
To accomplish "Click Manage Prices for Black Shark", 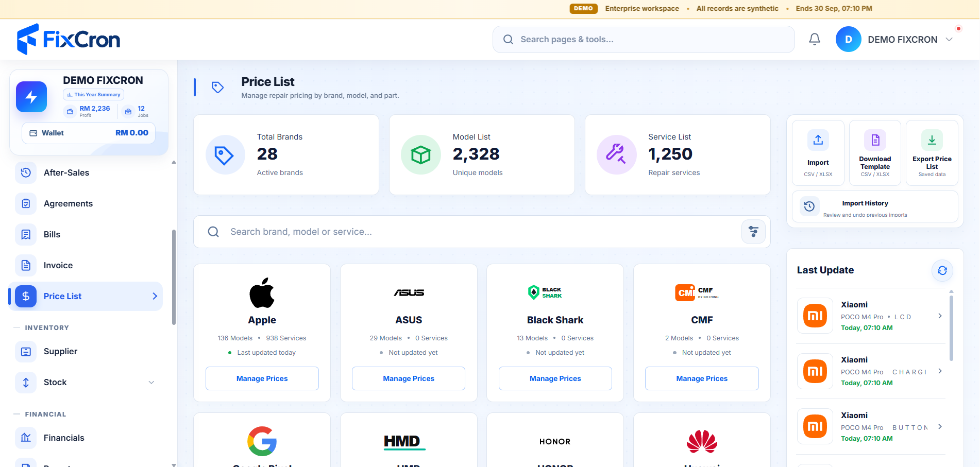I will coord(555,378).
